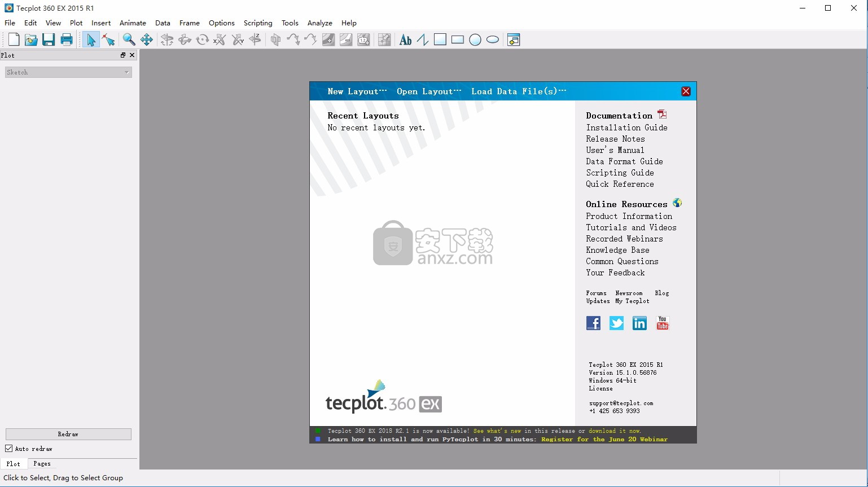Close the welcome screen dialog

[686, 91]
